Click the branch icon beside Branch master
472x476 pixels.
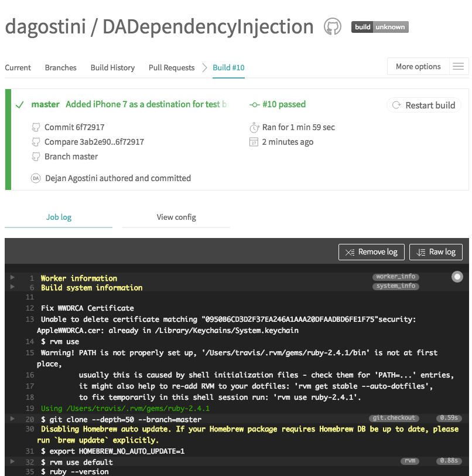click(36, 157)
